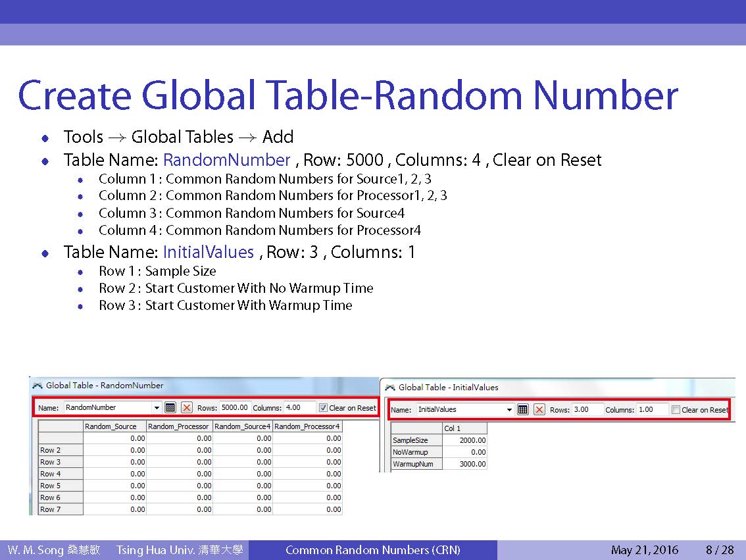Click the red X delete icon for InitialValues
746x560 pixels.
(539, 409)
